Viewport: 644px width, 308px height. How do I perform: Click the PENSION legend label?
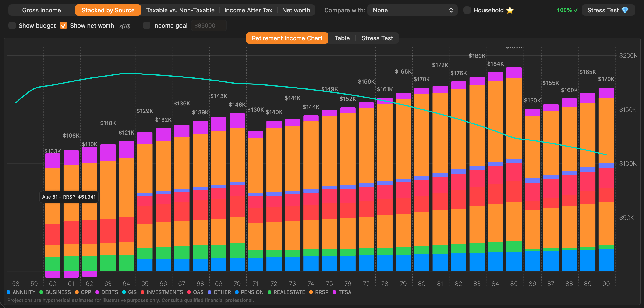[252, 292]
